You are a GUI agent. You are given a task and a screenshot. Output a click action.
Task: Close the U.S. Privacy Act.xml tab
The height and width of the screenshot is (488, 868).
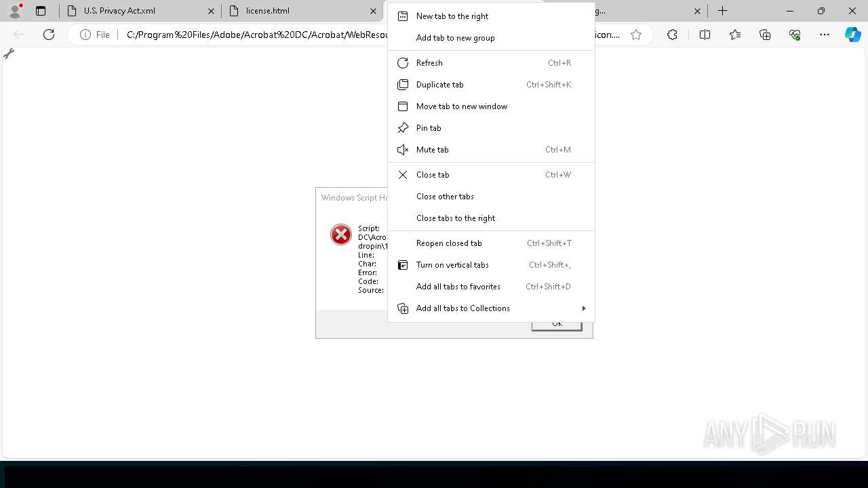click(x=211, y=11)
